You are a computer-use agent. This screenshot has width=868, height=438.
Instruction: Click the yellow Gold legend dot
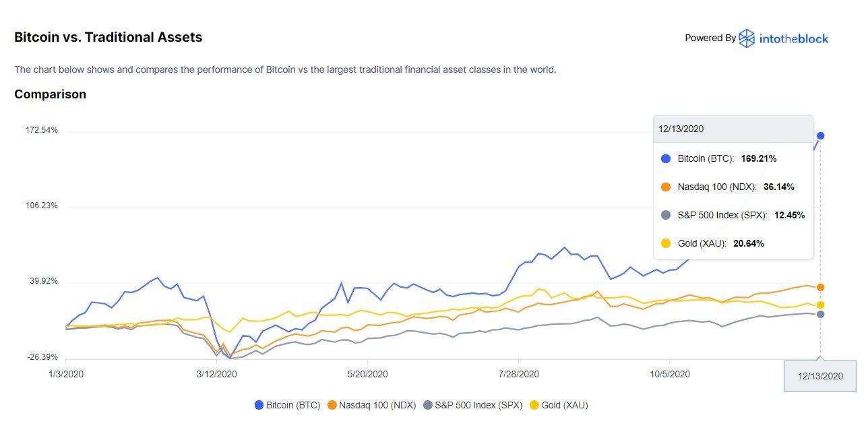click(x=534, y=405)
